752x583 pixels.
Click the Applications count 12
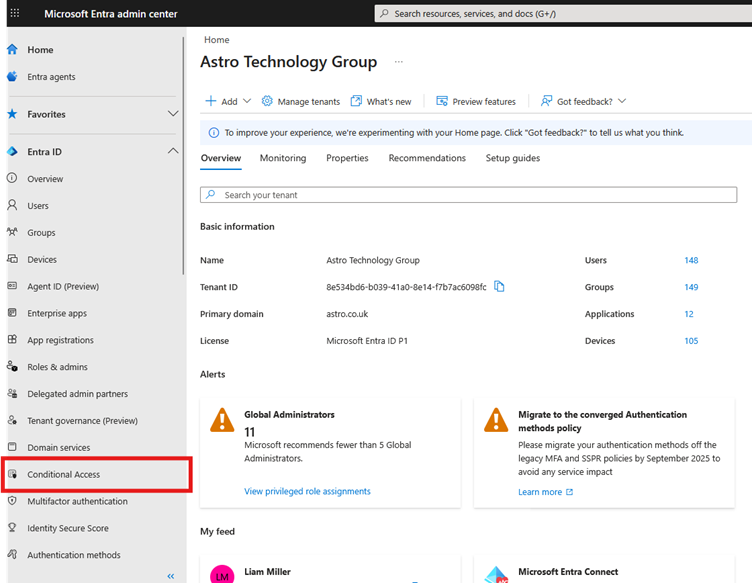(x=689, y=314)
